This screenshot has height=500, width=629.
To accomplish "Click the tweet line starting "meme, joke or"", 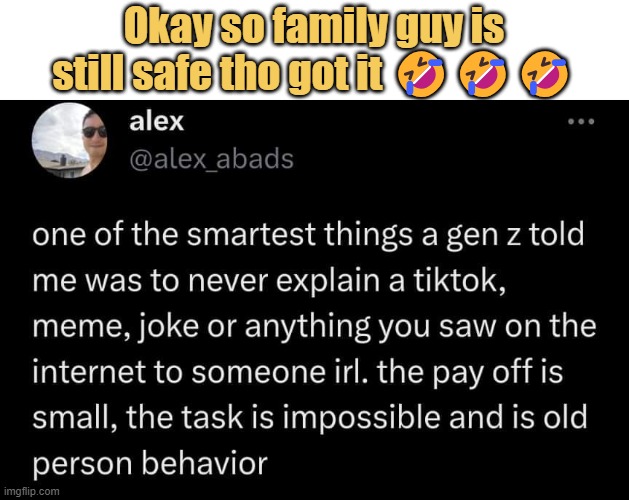I will coord(314,327).
